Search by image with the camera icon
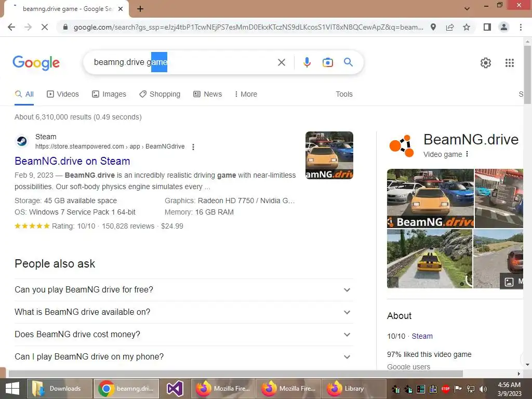 328,62
